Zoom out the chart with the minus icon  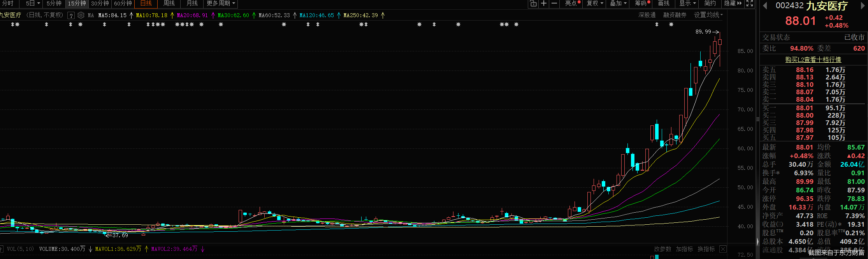pyautogui.click(x=554, y=4)
